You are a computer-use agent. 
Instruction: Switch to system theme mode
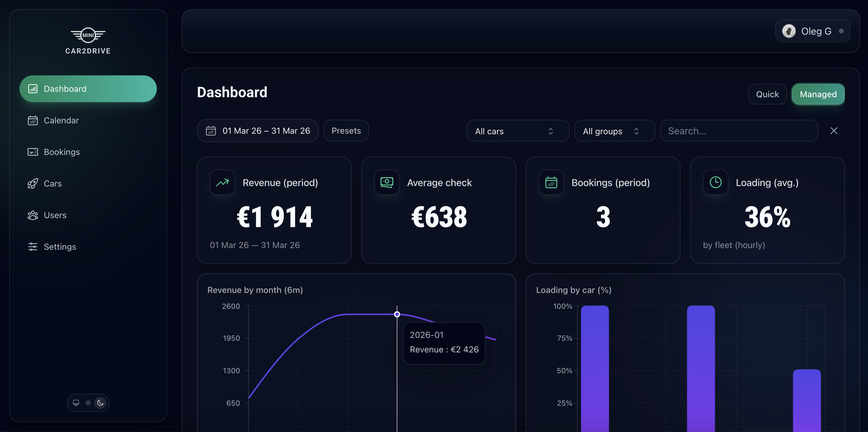click(76, 403)
